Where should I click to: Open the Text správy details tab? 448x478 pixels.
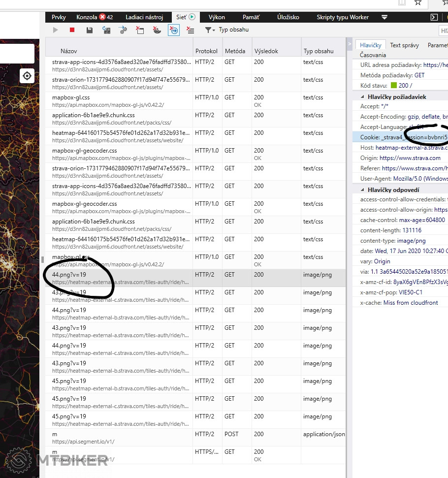click(x=404, y=45)
